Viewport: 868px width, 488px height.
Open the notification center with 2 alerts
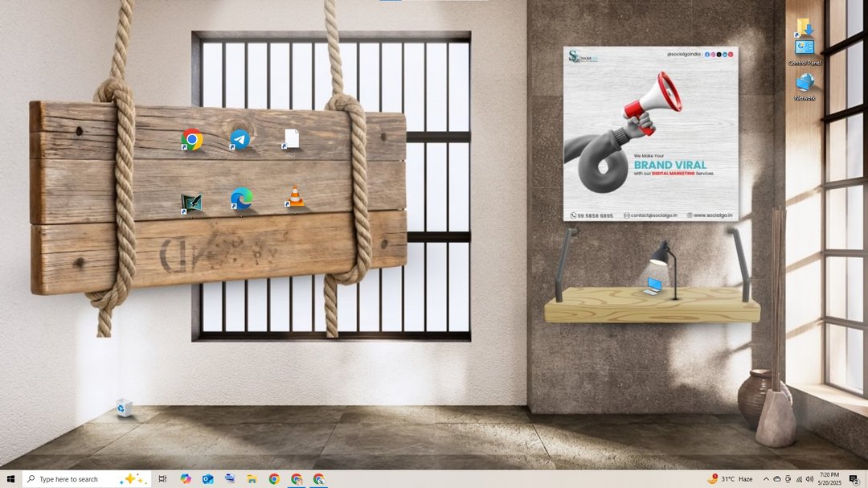pyautogui.click(x=854, y=479)
